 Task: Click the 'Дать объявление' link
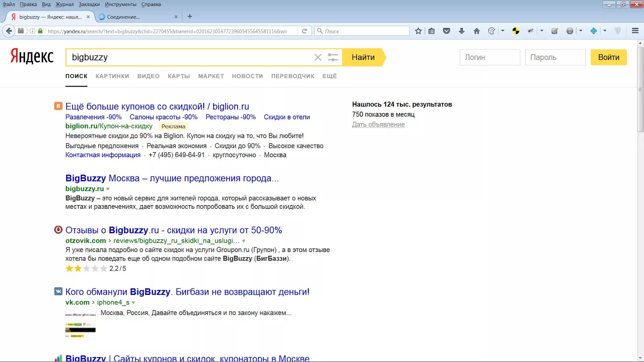pos(378,124)
